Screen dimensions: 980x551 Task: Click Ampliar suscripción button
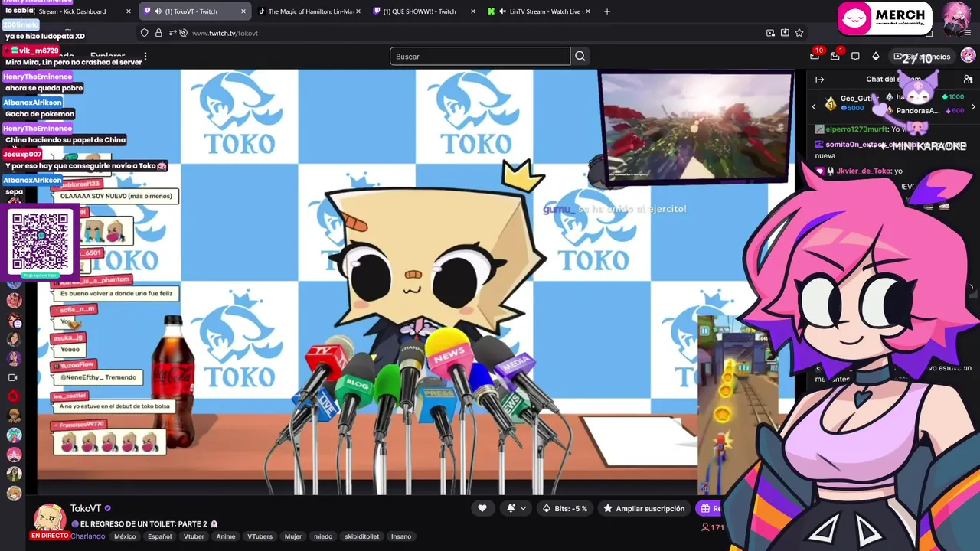(x=644, y=508)
